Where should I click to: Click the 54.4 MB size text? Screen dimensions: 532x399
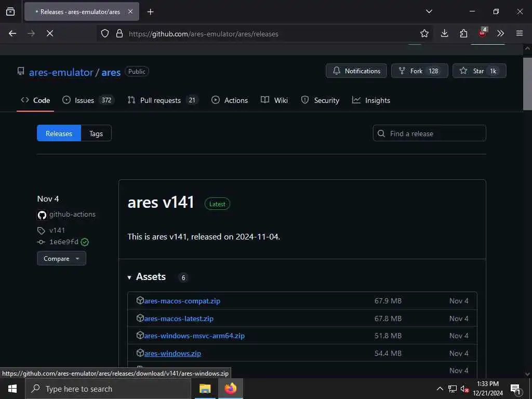coord(388,353)
